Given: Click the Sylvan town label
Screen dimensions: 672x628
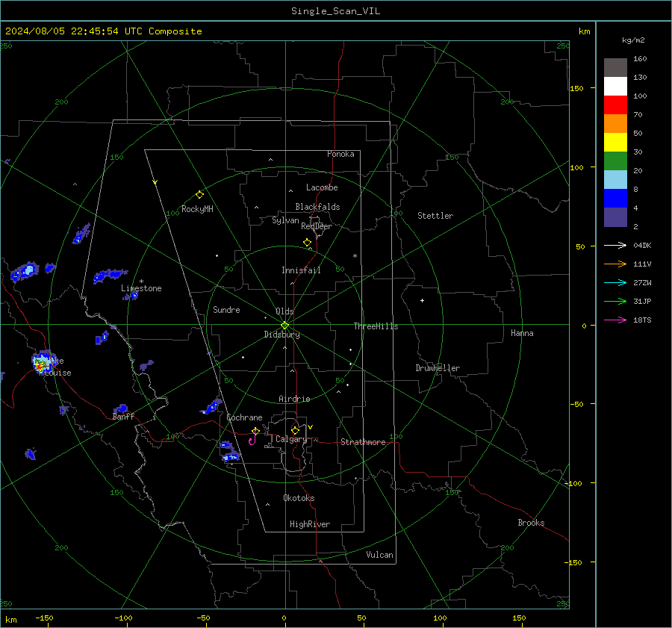Looking at the screenshot, I should click(x=285, y=220).
